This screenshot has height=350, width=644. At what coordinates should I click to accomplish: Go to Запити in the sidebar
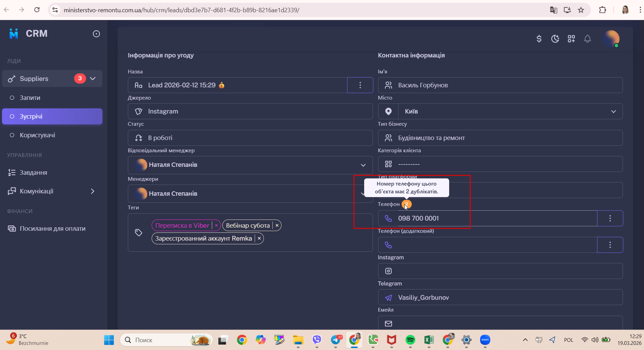coord(30,98)
